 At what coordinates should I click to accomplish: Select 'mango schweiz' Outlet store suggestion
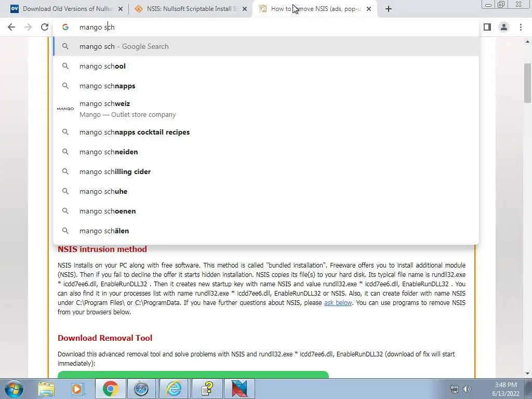coord(266,109)
